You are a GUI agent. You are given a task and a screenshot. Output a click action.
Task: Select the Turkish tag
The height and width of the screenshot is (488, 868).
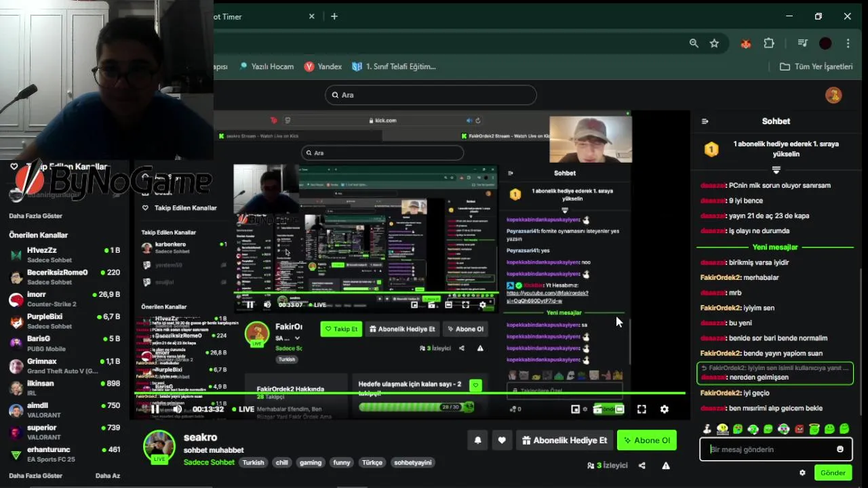point(254,462)
